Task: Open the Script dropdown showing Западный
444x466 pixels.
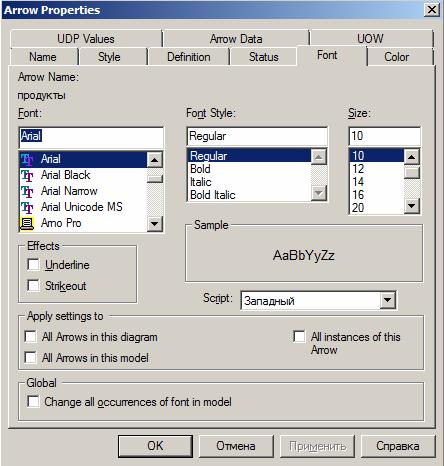Action: click(387, 300)
